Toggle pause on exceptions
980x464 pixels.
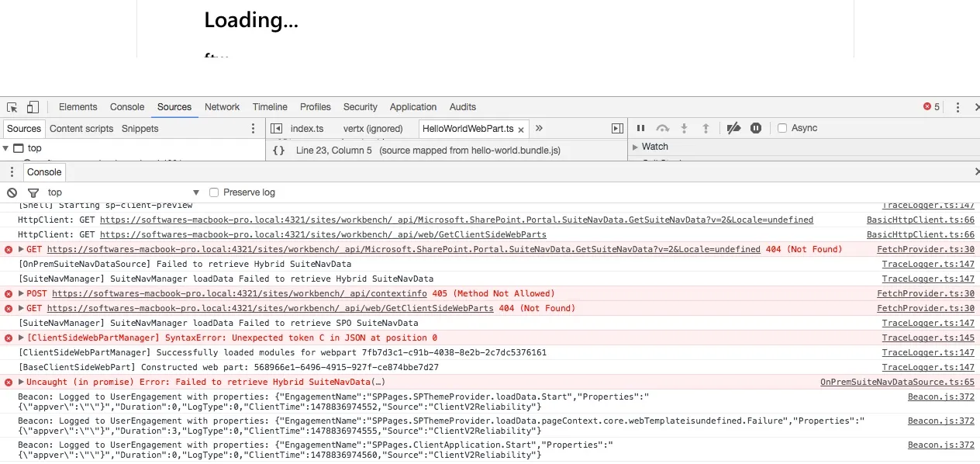[756, 128]
